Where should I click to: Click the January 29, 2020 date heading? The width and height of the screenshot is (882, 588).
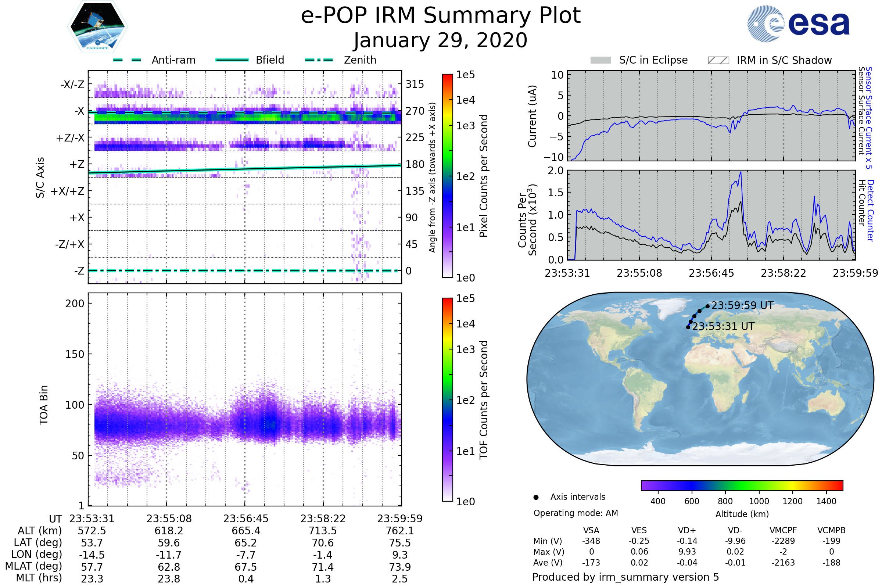click(x=441, y=40)
